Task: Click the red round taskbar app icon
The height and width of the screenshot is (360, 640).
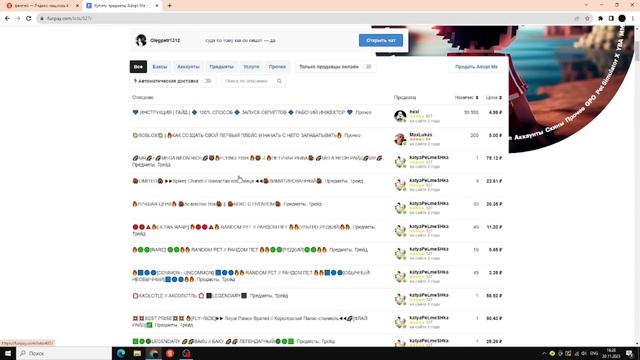Action: pyautogui.click(x=170, y=353)
